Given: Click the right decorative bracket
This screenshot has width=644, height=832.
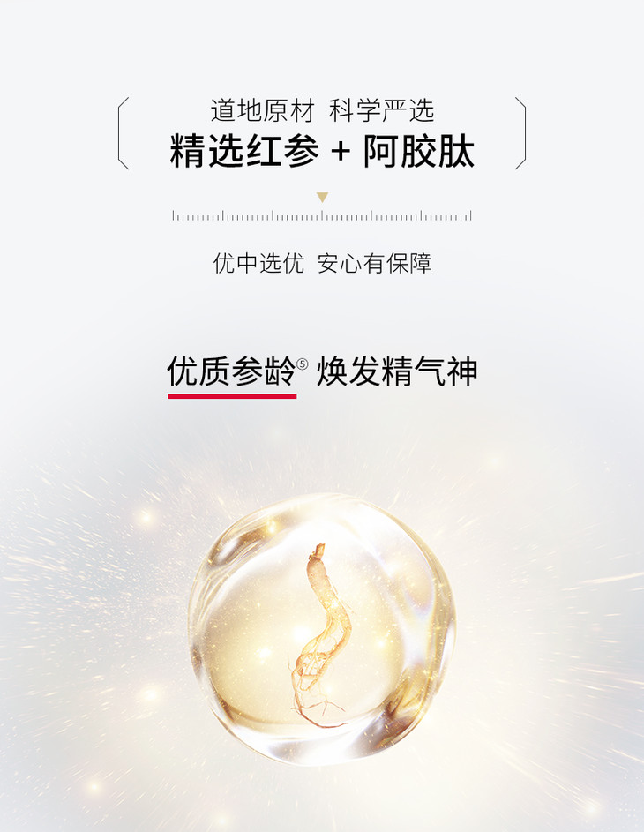Looking at the screenshot, I should tap(520, 133).
